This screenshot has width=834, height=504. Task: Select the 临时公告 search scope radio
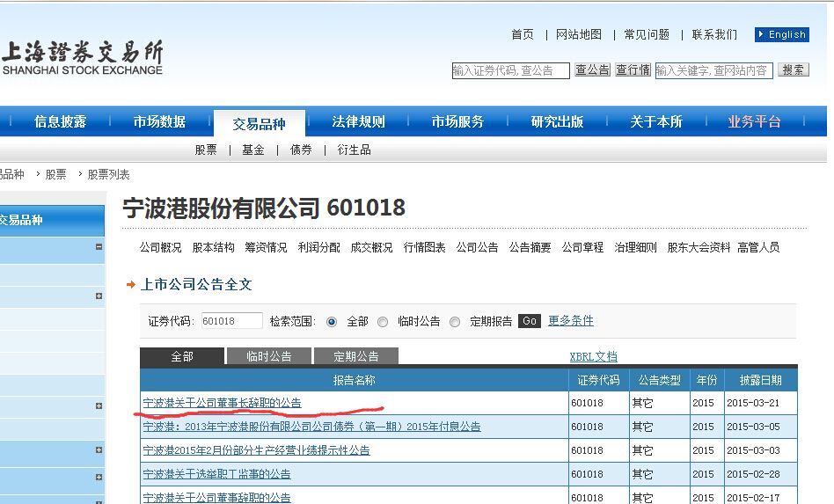tap(383, 322)
